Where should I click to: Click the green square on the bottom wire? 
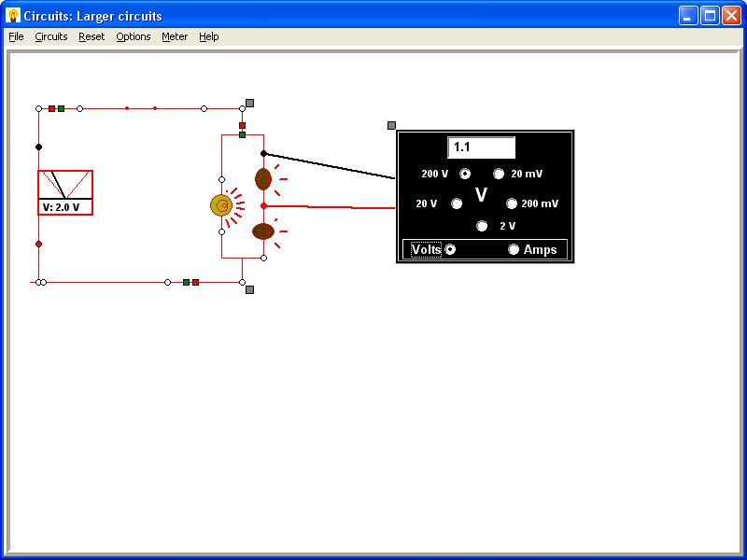point(186,283)
